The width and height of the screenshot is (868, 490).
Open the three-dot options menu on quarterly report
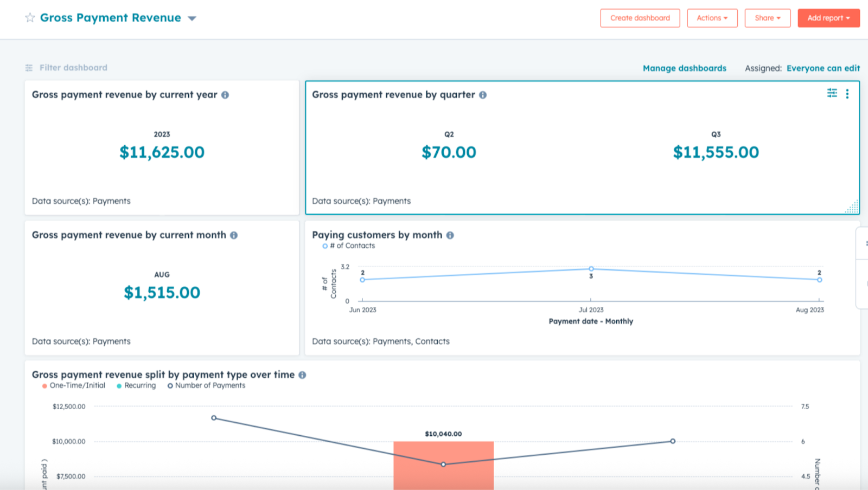coord(848,94)
